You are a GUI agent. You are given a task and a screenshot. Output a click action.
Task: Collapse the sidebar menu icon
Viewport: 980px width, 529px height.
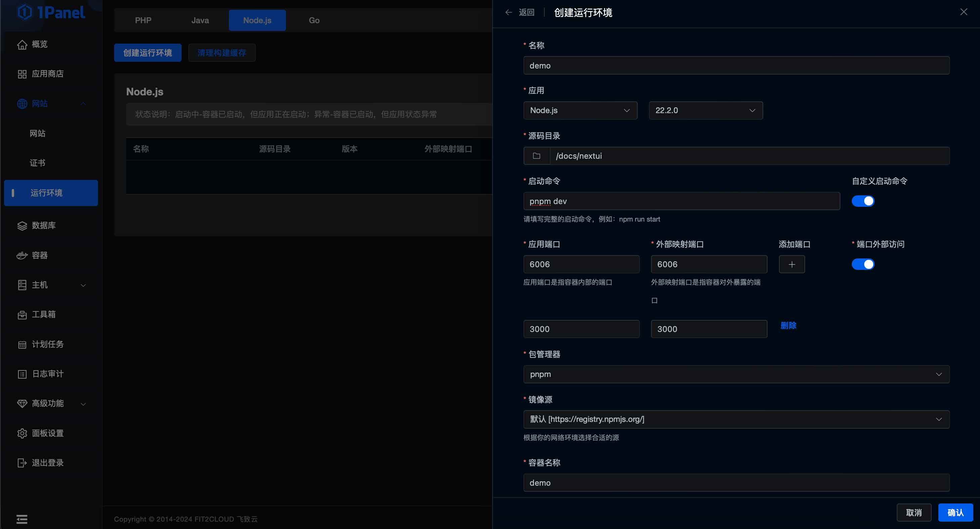[22, 519]
